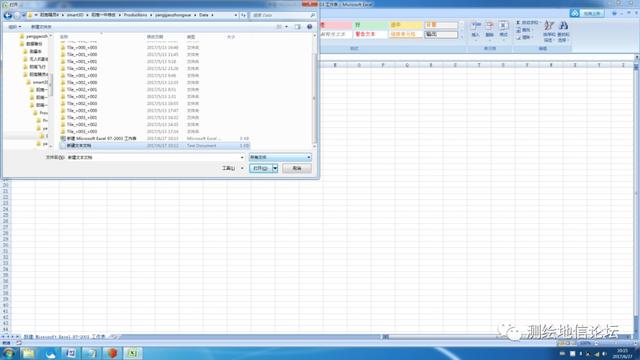Select the Excel 97-2003 worksheet sheet tab
Screen dimensions: 640x360
point(64,337)
